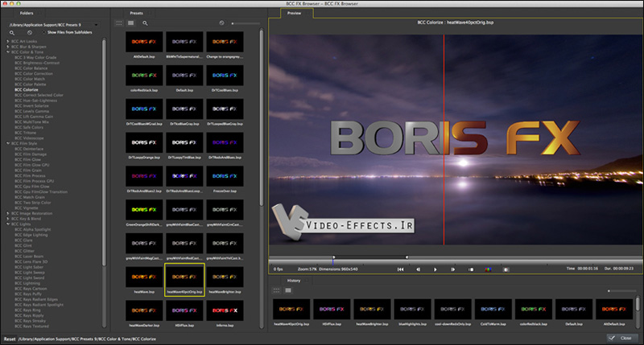Step back one frame in preview
The width and height of the screenshot is (644, 345).
pos(418,269)
